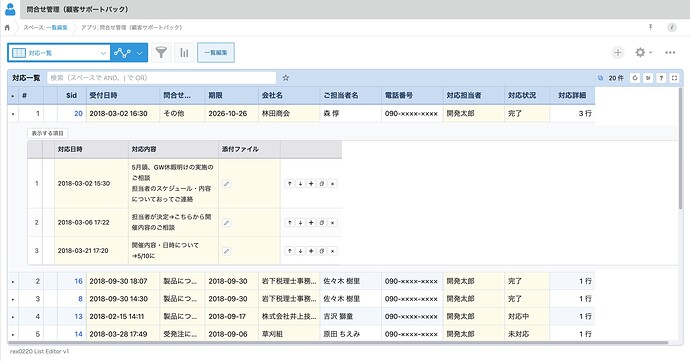Move subtable row 3 down arrow
The width and height of the screenshot is (690, 361).
[x=300, y=251]
